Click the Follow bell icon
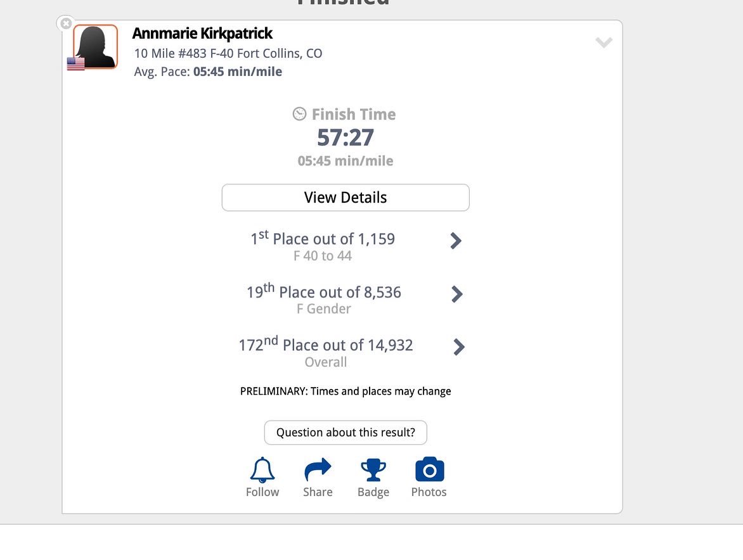Viewport: 743px width, 560px height. pos(262,469)
